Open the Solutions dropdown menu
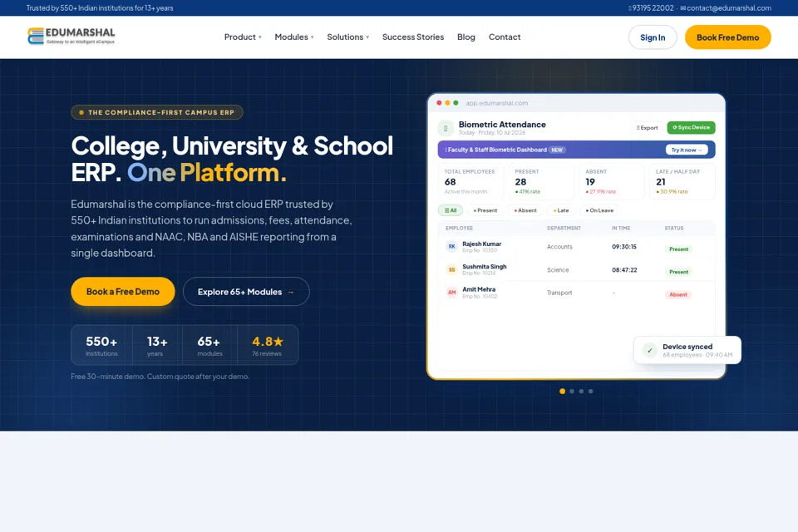This screenshot has height=532, width=798. point(348,37)
